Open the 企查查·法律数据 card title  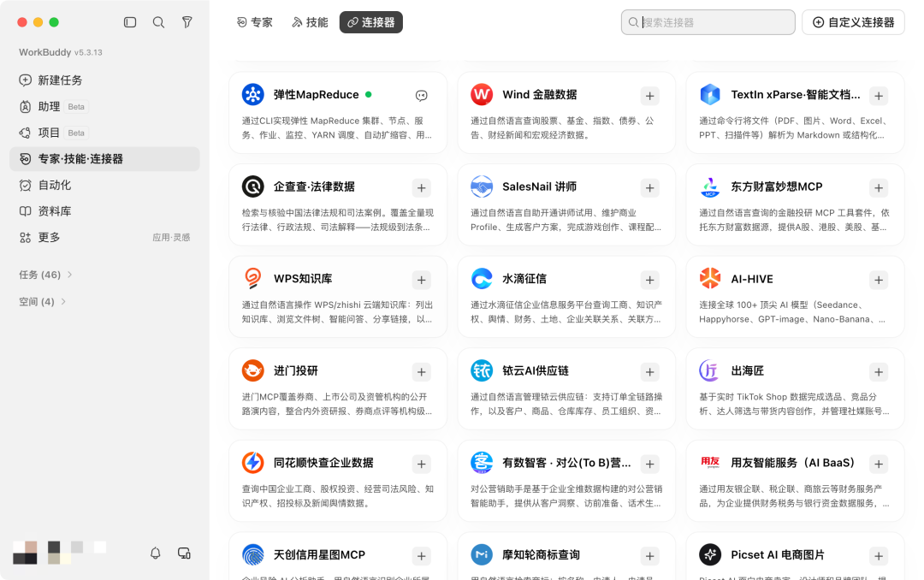click(314, 186)
